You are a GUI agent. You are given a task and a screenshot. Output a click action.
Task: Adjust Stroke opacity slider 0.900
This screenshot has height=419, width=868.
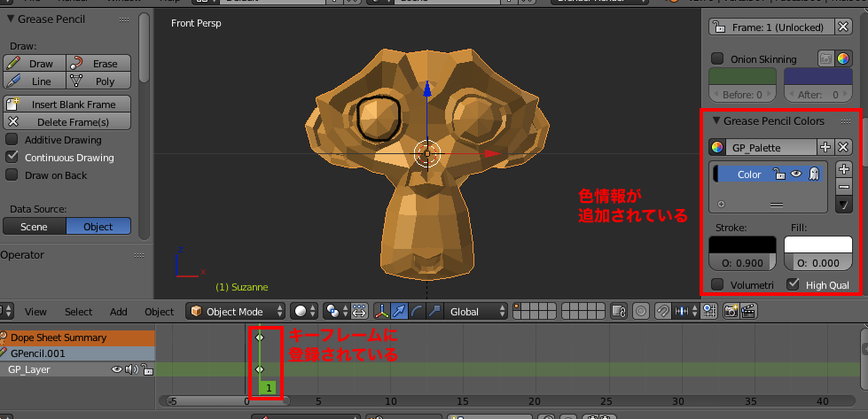[x=743, y=262]
